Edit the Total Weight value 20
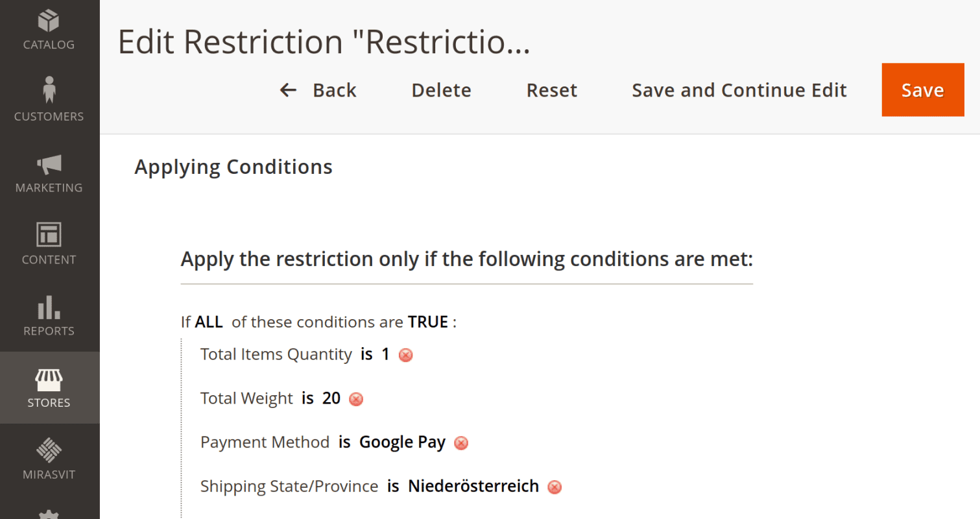980x519 pixels. pos(331,398)
